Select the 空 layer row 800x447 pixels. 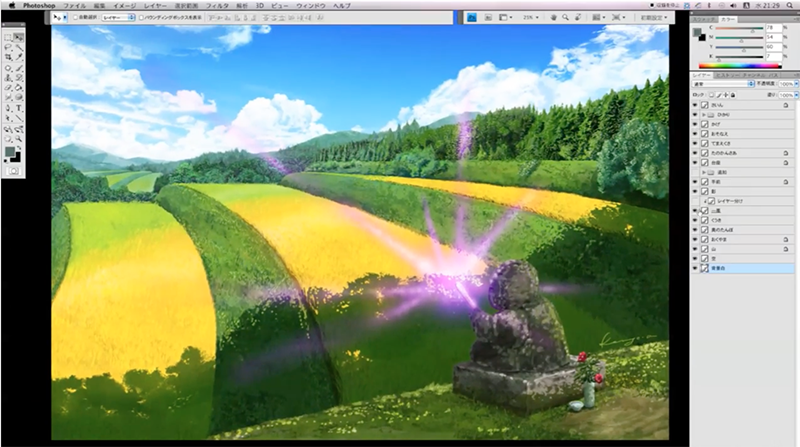742,259
